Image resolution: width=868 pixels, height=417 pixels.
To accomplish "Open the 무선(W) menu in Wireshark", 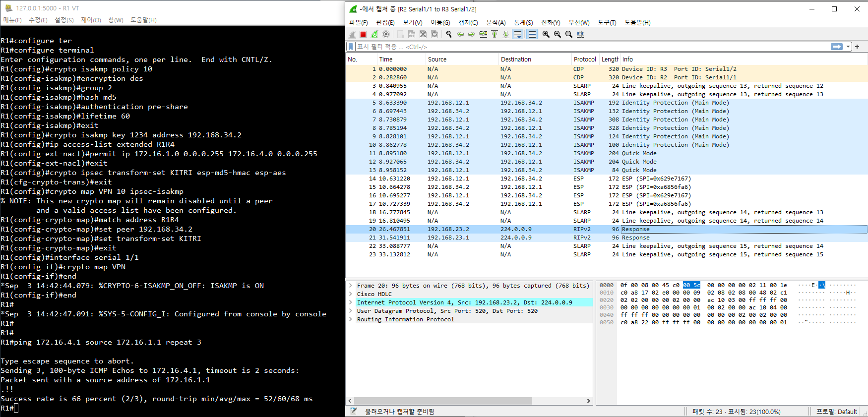I will click(x=579, y=23).
